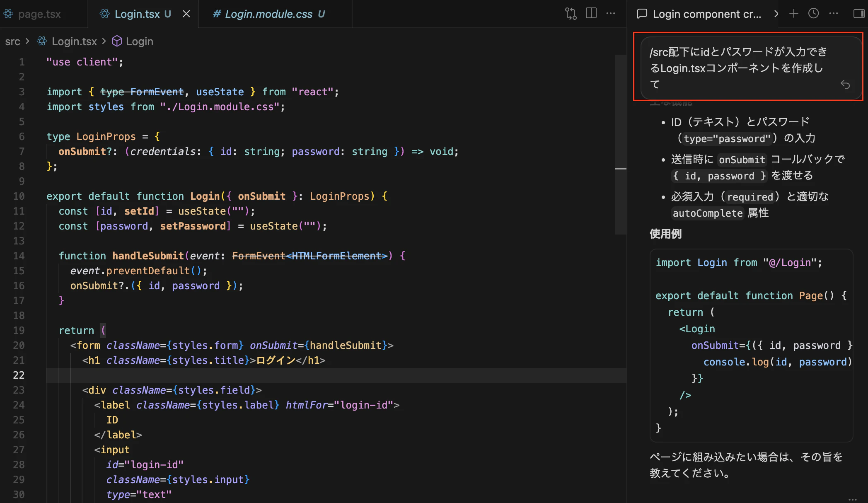Click the React breadcrumb icon beside Login.tsx
This screenshot has width=868, height=503.
(42, 41)
